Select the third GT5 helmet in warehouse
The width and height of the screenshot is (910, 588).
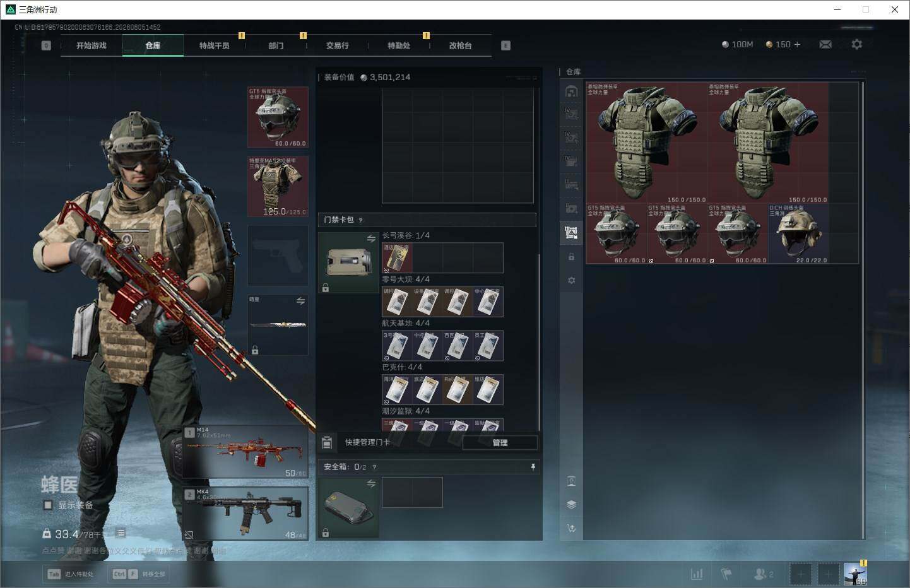tap(738, 233)
